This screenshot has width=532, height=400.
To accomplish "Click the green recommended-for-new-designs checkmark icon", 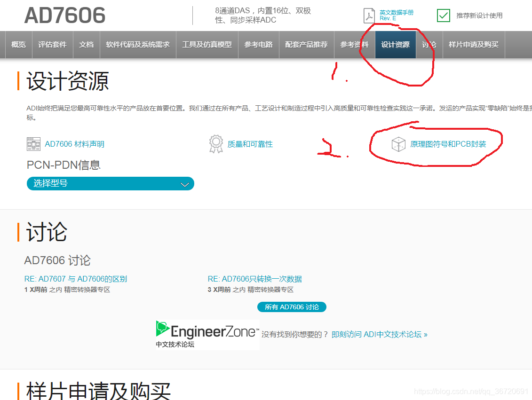I will (444, 16).
